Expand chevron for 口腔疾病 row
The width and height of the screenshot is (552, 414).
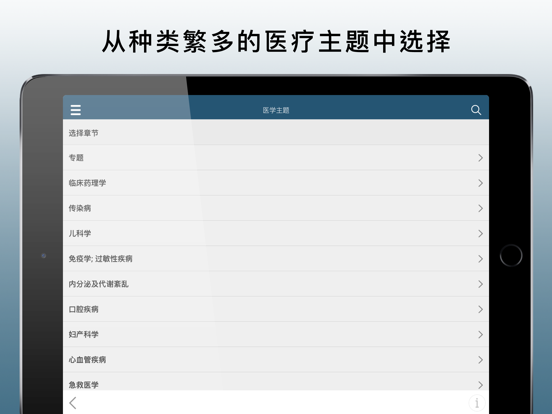point(481,309)
